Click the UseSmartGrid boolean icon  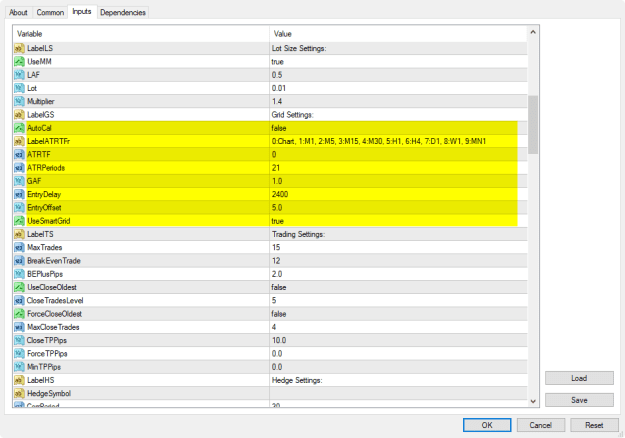click(x=19, y=221)
